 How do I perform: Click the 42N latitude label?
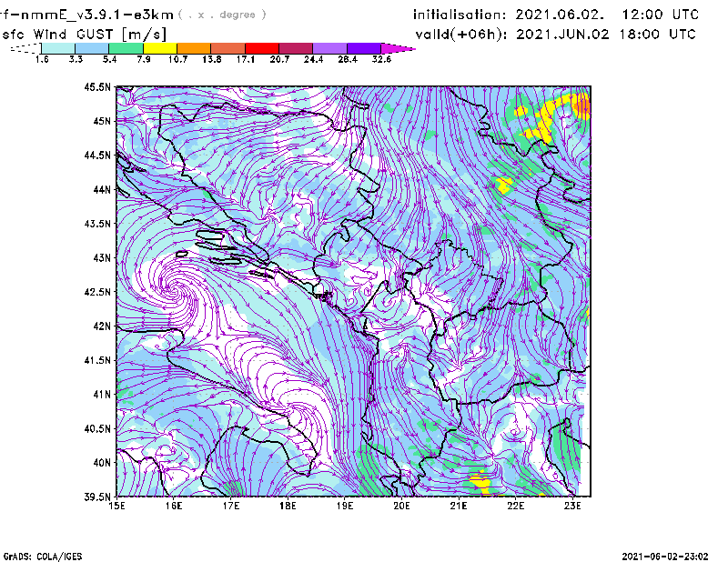102,326
